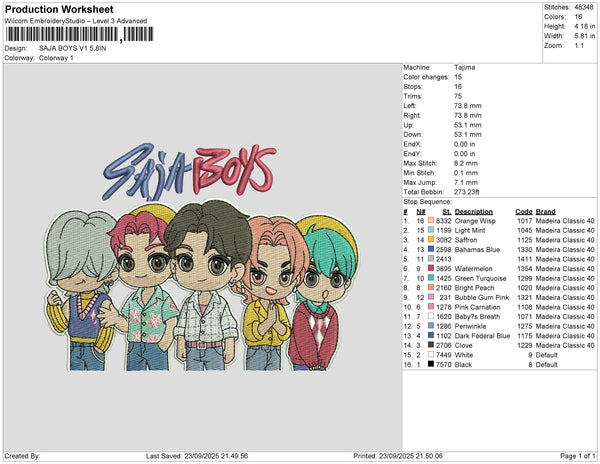Click stitch count 8332 for Orange Wisp
Viewport: 600px width, 464px height.
444,221
